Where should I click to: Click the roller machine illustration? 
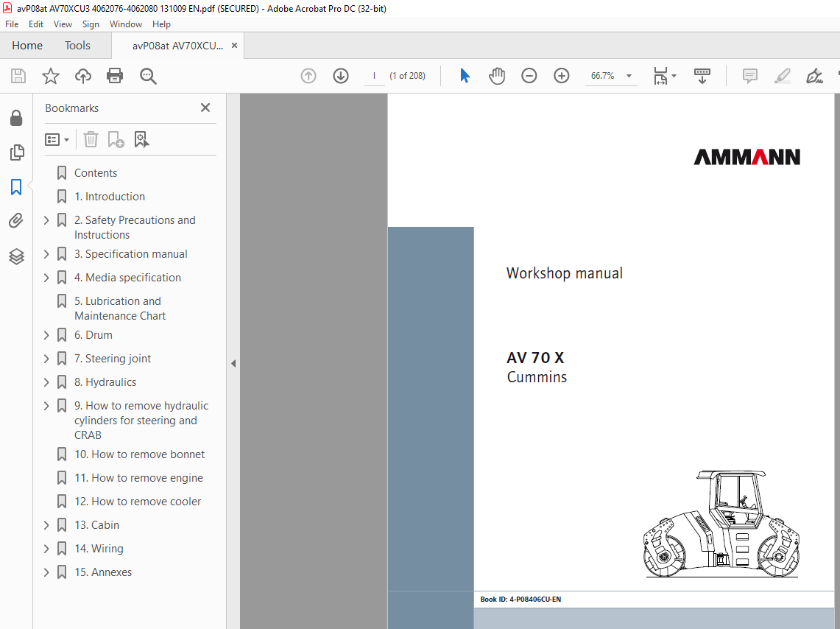coord(721,524)
